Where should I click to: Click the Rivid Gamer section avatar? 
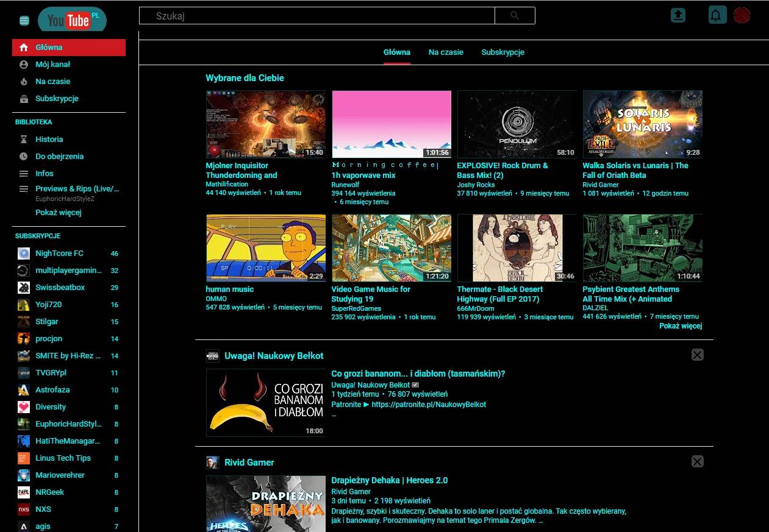pyautogui.click(x=212, y=463)
